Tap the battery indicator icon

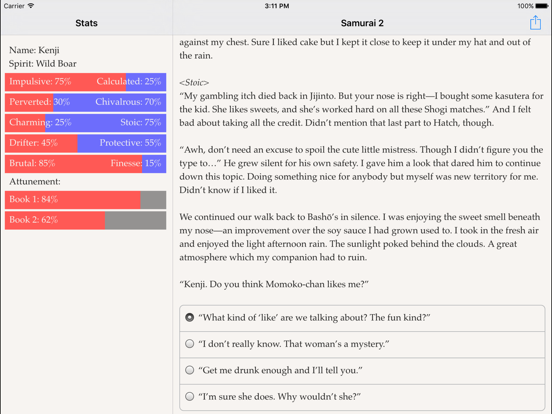pos(542,6)
